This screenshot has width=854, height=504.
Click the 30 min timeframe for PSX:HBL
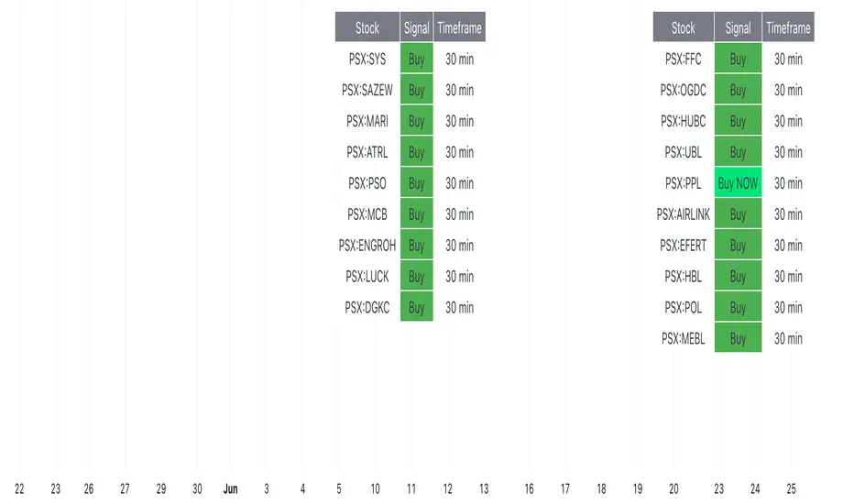coord(788,277)
